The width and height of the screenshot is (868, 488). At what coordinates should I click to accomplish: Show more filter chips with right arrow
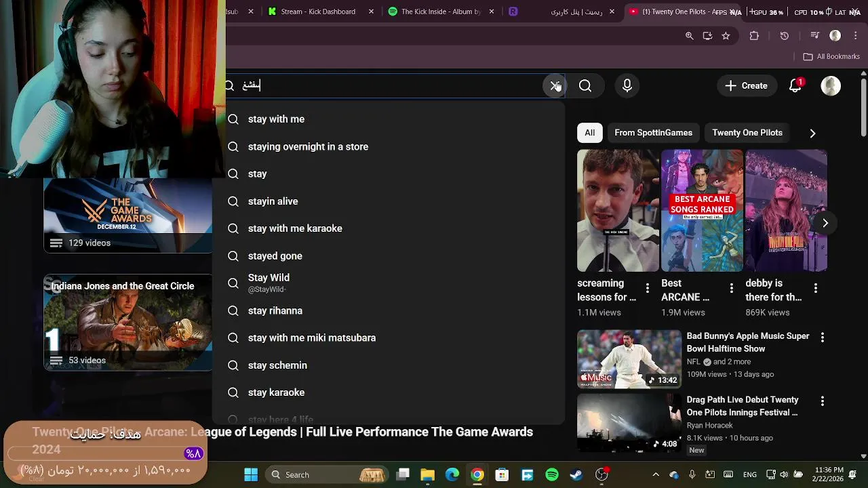[812, 134]
